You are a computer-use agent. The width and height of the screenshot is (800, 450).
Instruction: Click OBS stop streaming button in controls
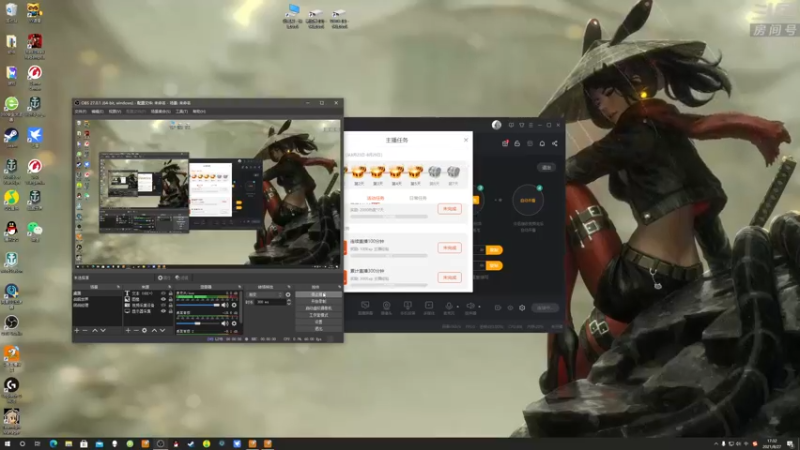pyautogui.click(x=318, y=294)
